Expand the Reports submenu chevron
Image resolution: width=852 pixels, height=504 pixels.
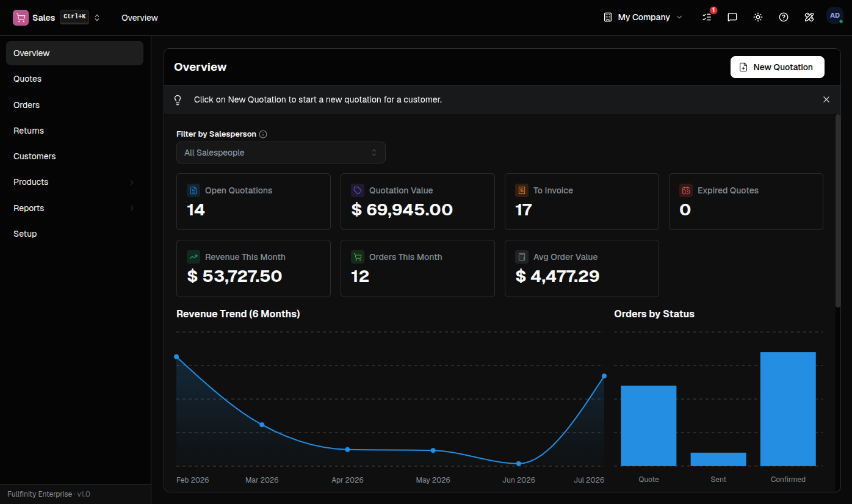131,208
